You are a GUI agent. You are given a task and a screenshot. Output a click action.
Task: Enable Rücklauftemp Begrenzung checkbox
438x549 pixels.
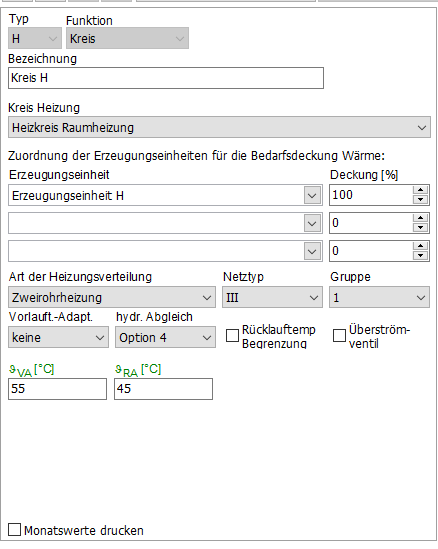(x=232, y=335)
